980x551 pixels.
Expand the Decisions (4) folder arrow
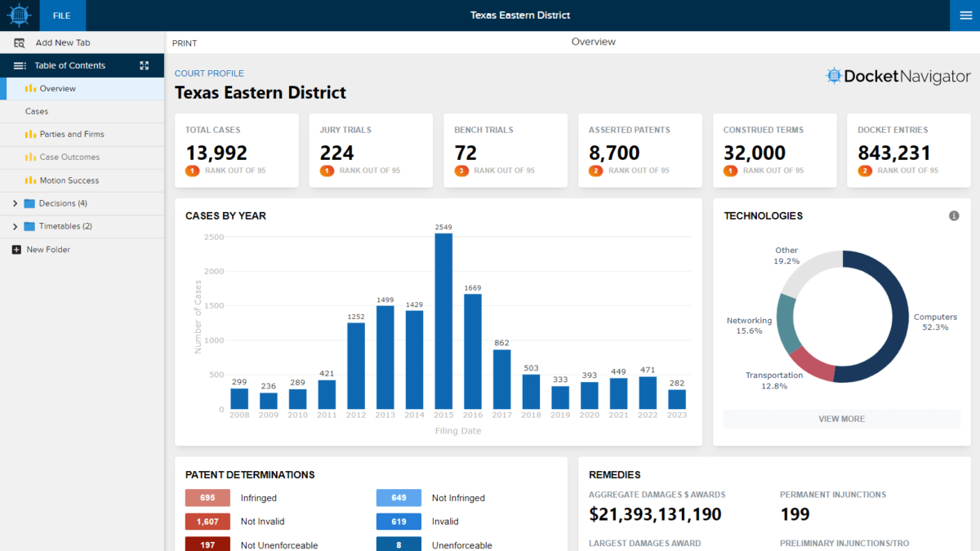[15, 204]
